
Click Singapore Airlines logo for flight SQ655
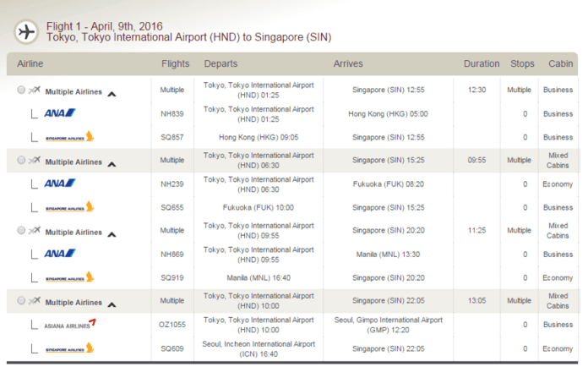[x=70, y=207]
